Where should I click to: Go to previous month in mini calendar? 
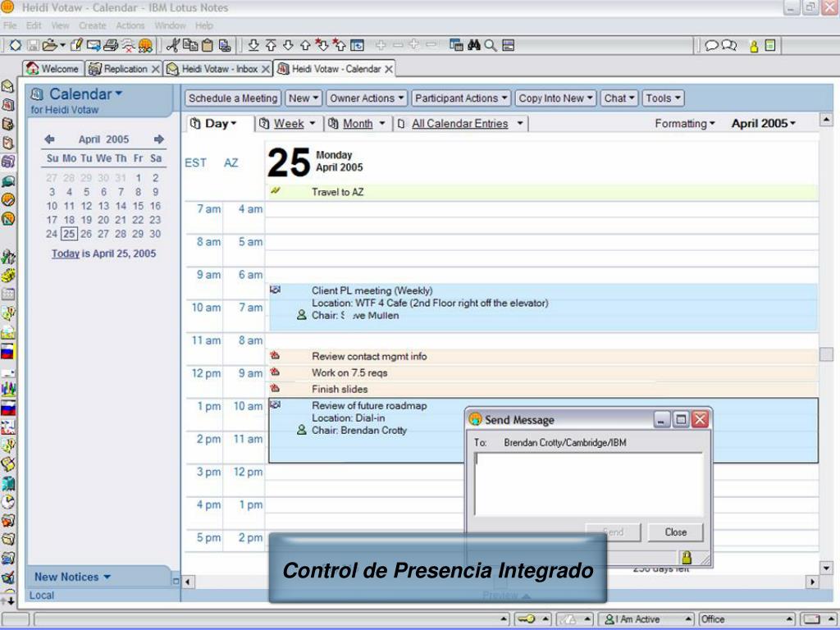pyautogui.click(x=49, y=139)
